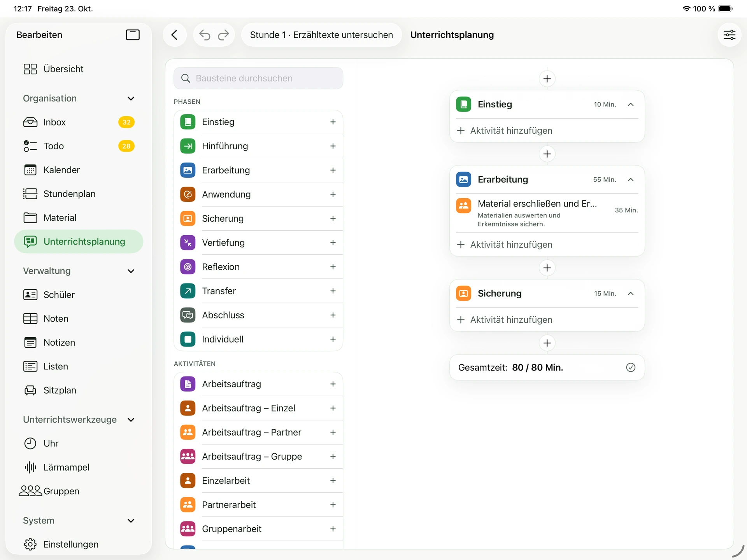Open Einstellungen in the sidebar
The image size is (747, 560).
click(x=79, y=544)
